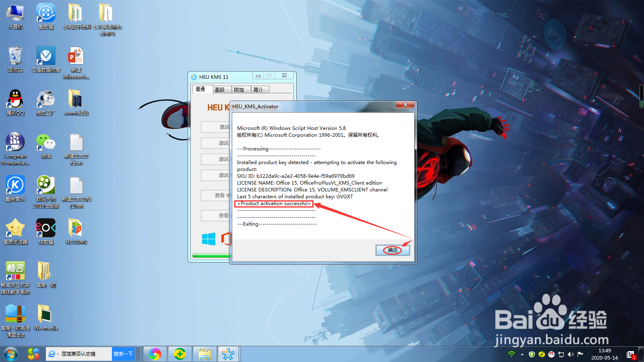Screen dimensions: 644x362
Task: Open the 阜南一初 folder
Action: [46, 275]
